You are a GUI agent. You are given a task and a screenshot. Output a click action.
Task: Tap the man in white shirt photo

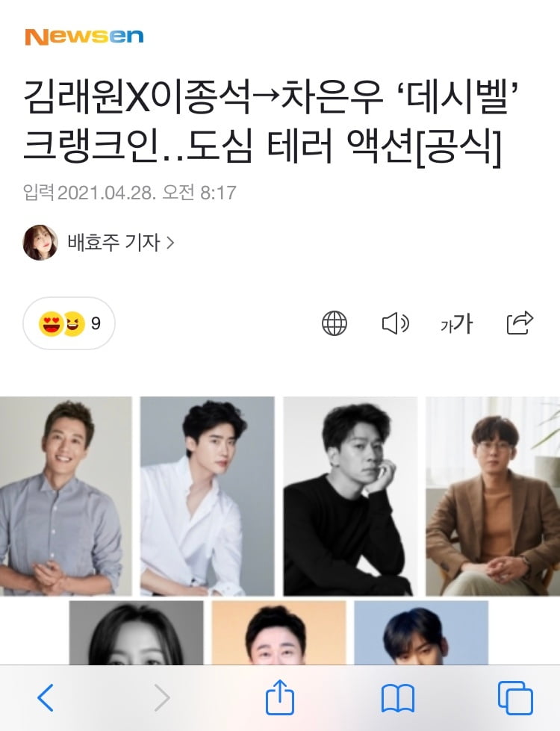click(207, 496)
